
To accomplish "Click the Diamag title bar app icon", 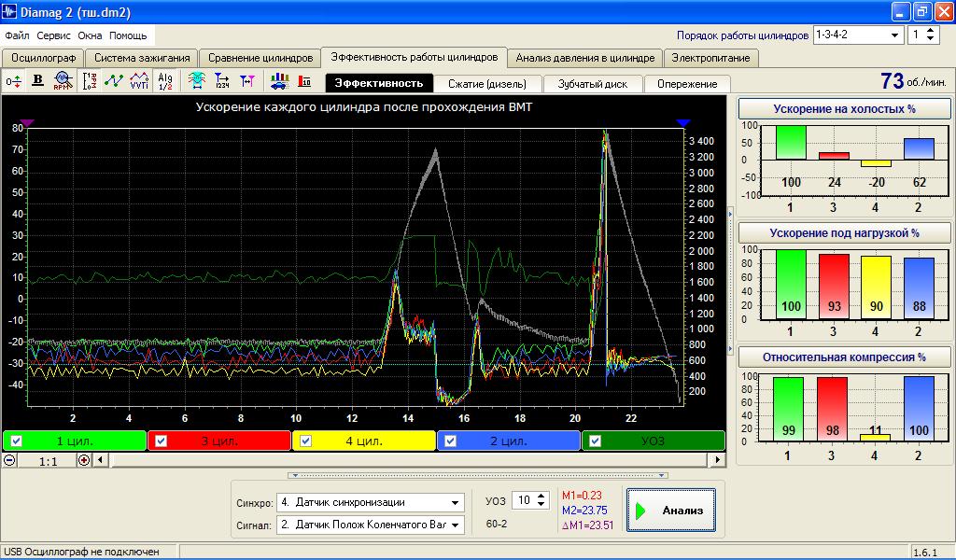I will (x=9, y=11).
